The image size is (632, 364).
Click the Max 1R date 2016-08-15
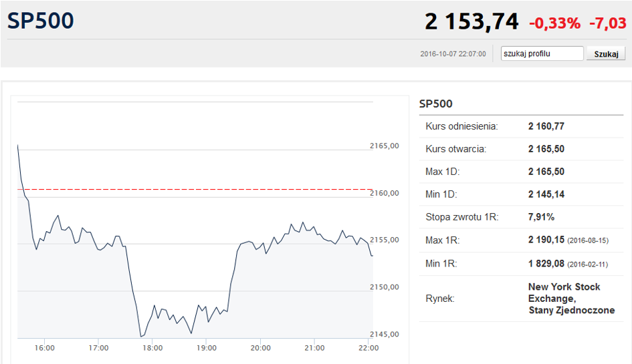click(x=588, y=240)
